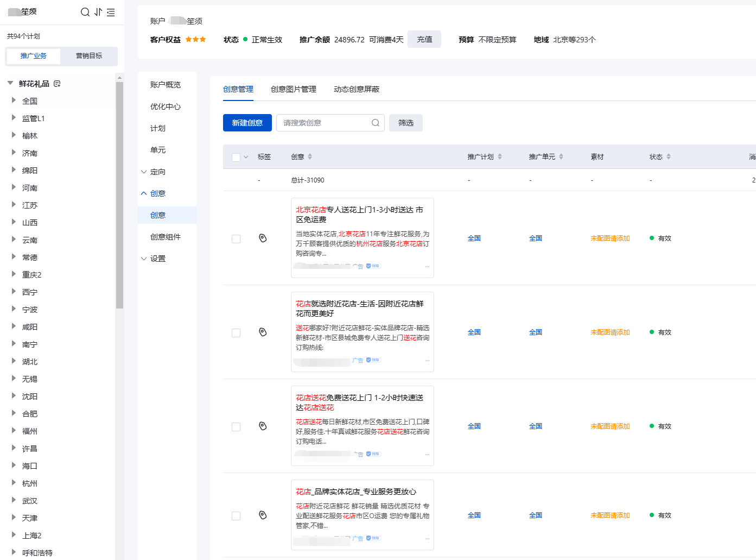Viewport: 756px width, 560px height.
Task: Click the 新建创意 button
Action: tap(247, 123)
